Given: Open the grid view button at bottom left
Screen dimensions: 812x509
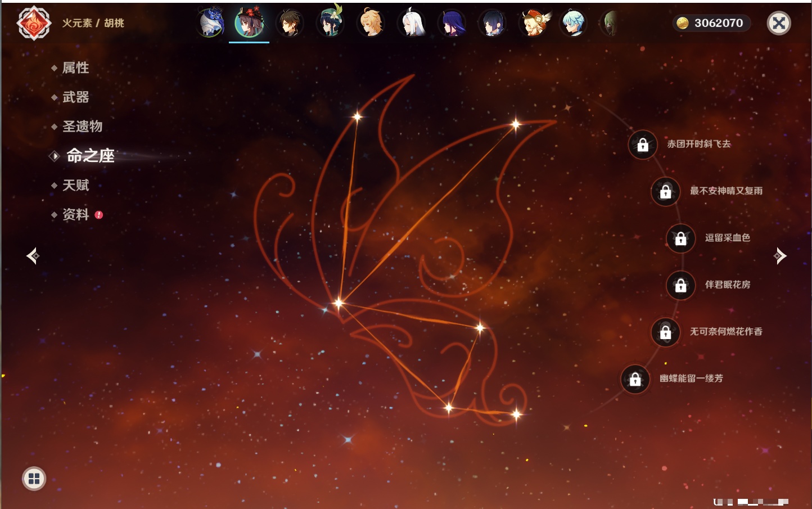Looking at the screenshot, I should [34, 479].
